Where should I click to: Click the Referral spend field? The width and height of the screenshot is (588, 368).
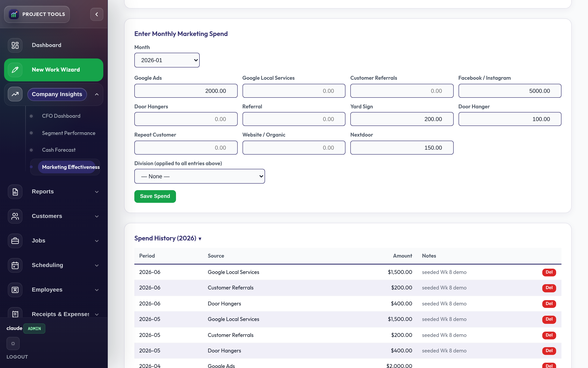[x=294, y=119]
